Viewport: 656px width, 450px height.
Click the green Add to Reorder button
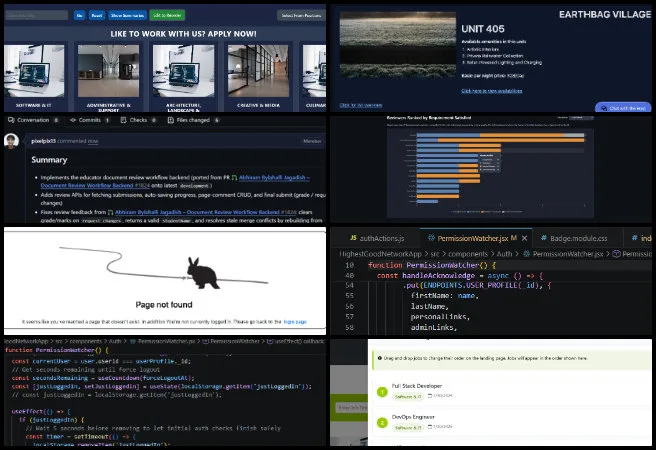click(x=167, y=15)
